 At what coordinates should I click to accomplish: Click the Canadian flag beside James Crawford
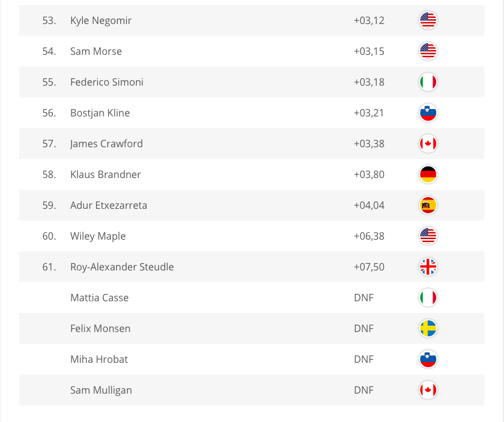(428, 144)
